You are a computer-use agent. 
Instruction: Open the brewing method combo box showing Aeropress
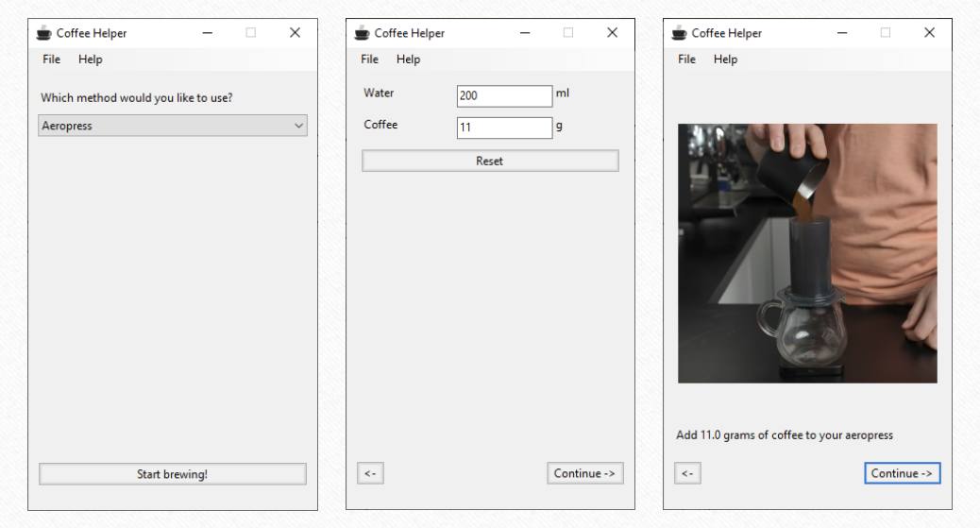tap(173, 126)
